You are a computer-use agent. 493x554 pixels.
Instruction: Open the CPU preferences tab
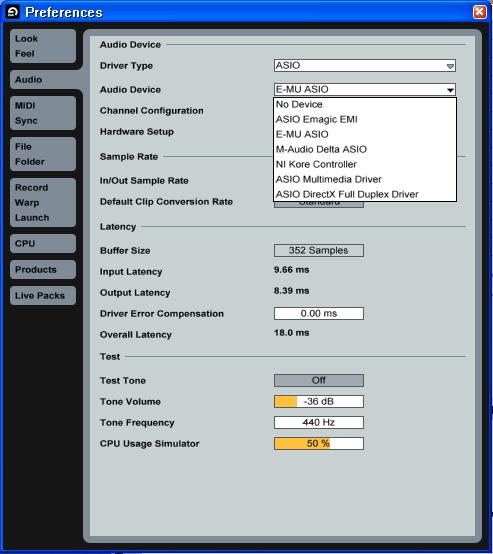tap(43, 243)
